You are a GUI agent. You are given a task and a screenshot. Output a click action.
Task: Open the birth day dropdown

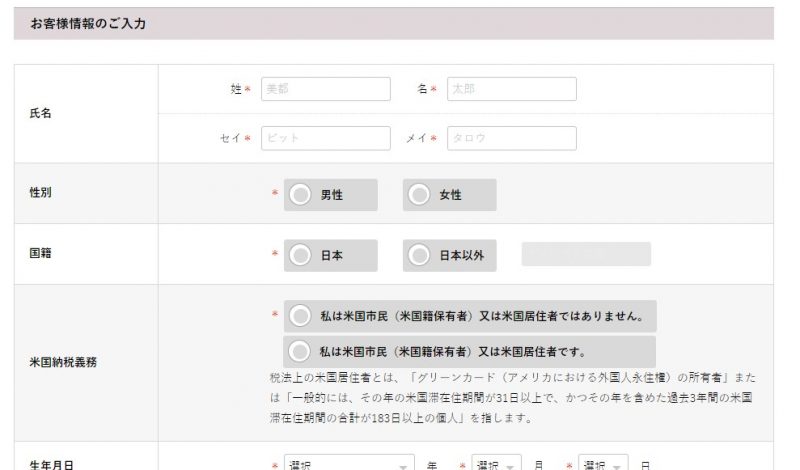[x=603, y=465]
